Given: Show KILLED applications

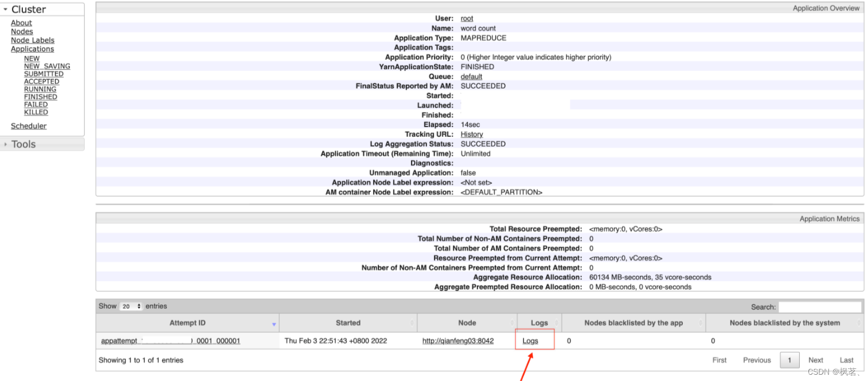Looking at the screenshot, I should 36,112.
